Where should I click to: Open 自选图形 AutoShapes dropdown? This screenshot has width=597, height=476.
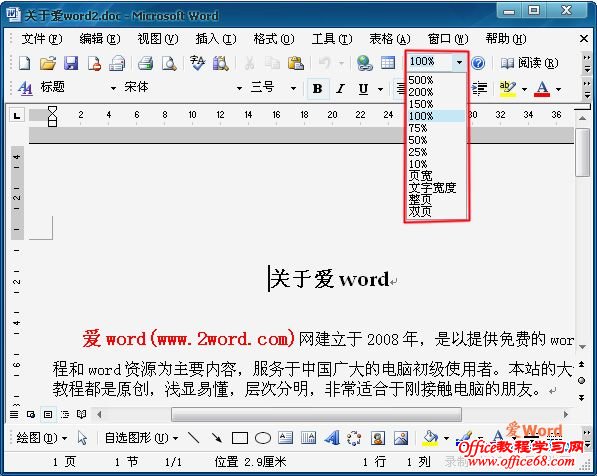[141, 438]
